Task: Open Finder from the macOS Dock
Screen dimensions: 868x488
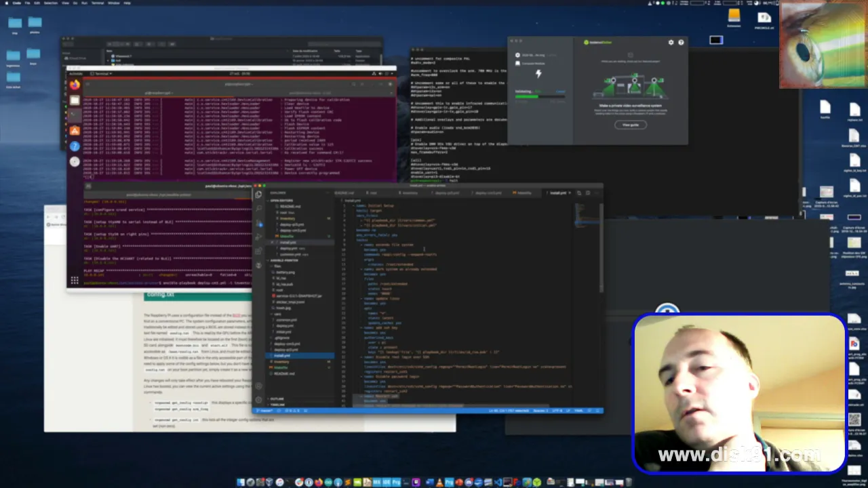Action: (240, 482)
